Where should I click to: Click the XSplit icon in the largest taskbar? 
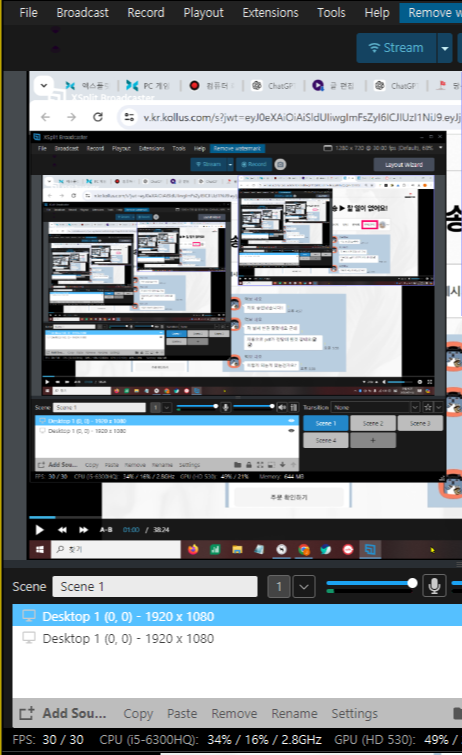(370, 549)
